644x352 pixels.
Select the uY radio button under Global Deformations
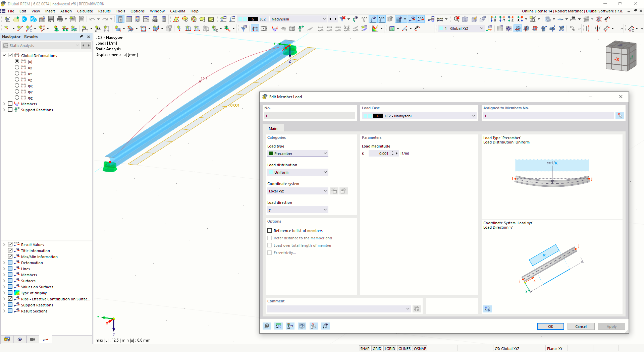[17, 73]
